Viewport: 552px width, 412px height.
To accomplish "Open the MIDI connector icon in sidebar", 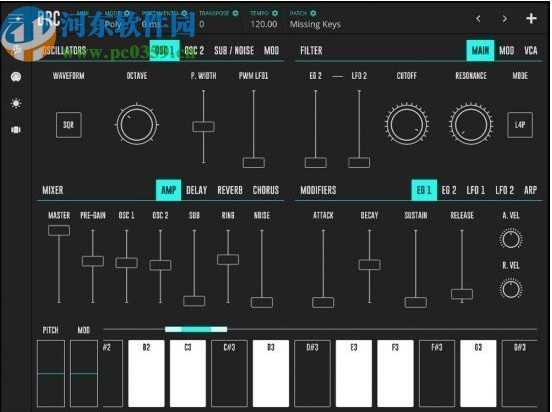I will 16,77.
